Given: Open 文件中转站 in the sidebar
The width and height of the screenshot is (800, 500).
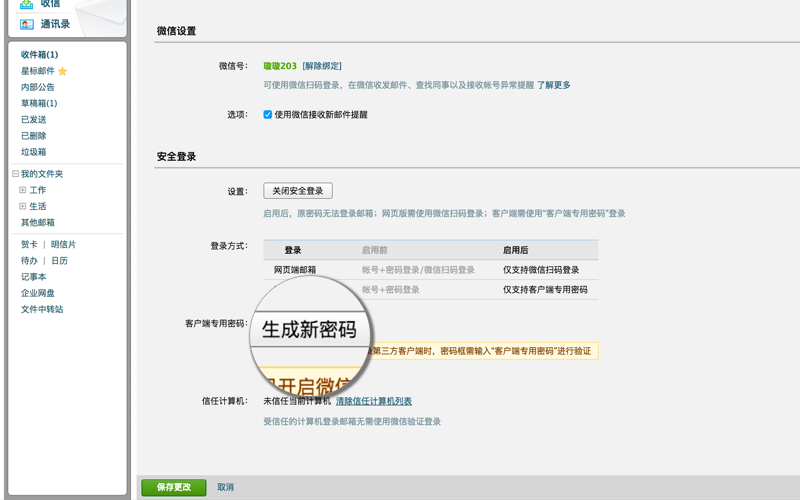Looking at the screenshot, I should pos(42,309).
